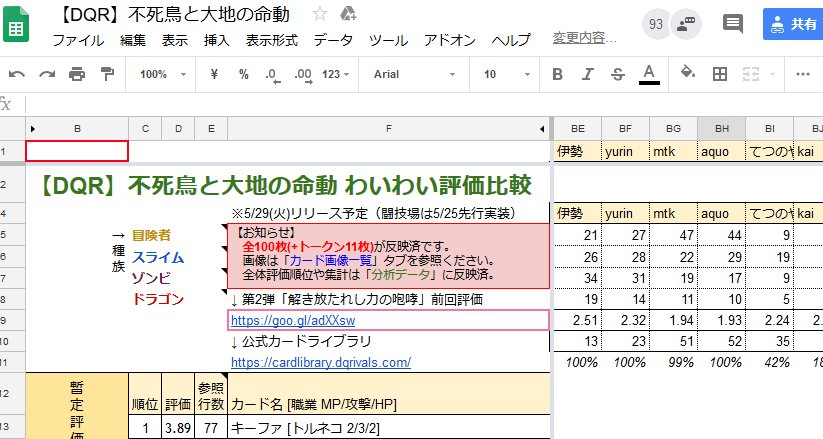
Task: Select column header BE
Action: [x=578, y=129]
